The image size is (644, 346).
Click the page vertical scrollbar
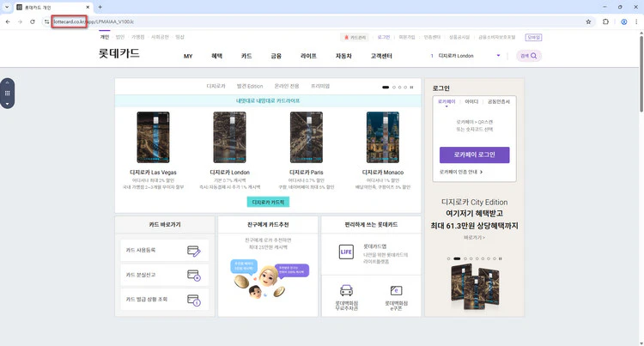(641, 74)
